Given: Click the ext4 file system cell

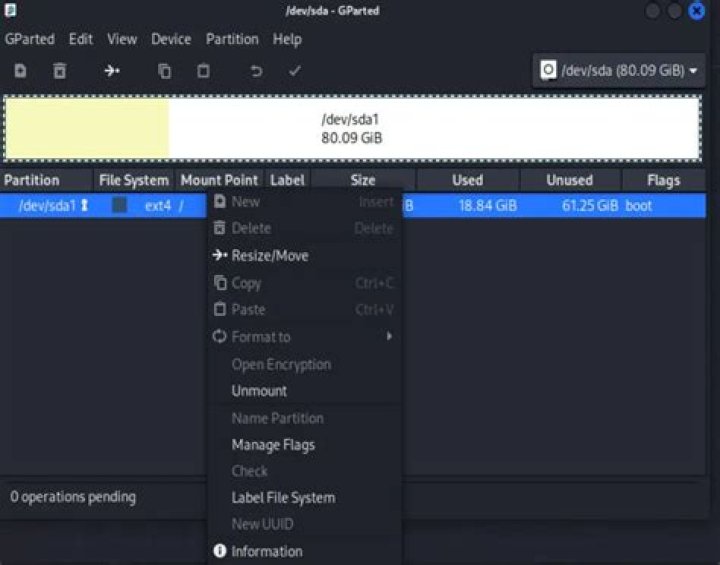Looking at the screenshot, I should point(158,205).
